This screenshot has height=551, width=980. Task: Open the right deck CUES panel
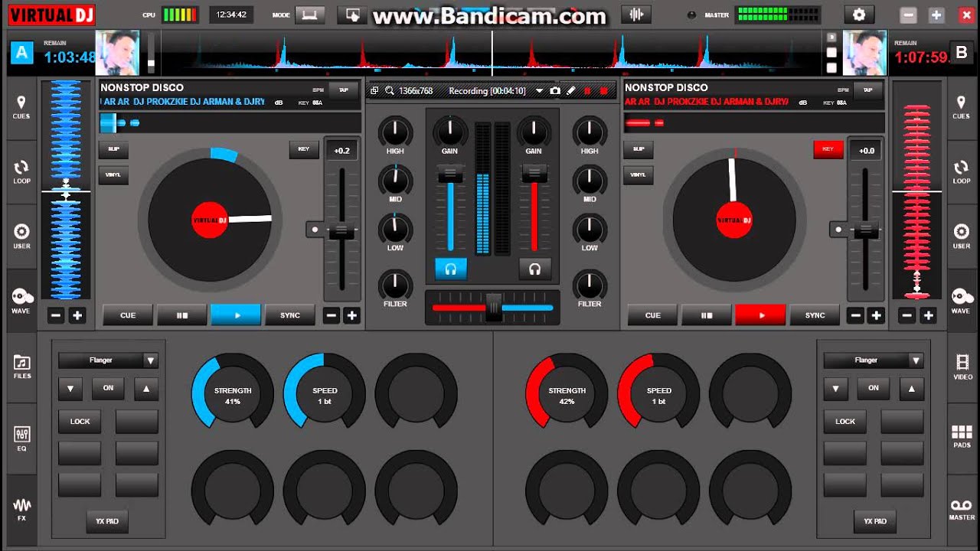(961, 107)
